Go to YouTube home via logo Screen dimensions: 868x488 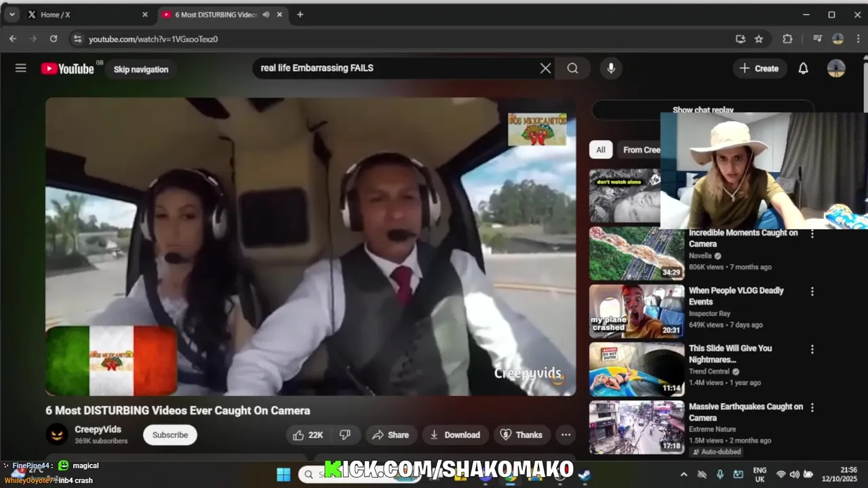[x=68, y=68]
